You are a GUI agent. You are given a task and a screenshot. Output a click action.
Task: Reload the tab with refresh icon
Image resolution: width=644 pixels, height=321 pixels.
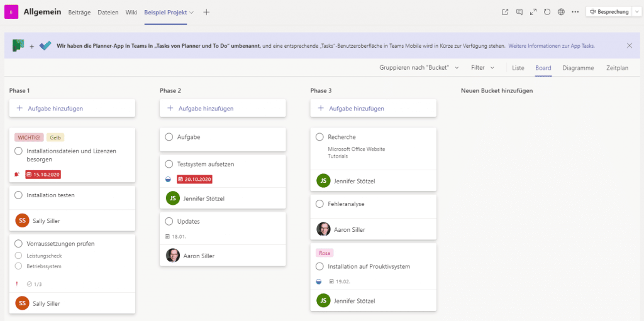547,12
